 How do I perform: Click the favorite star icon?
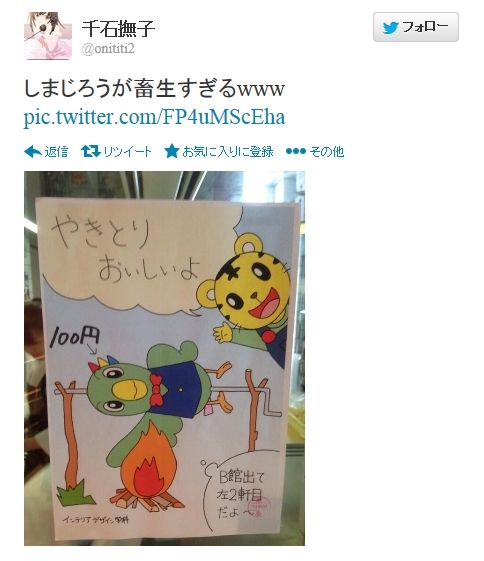172,151
